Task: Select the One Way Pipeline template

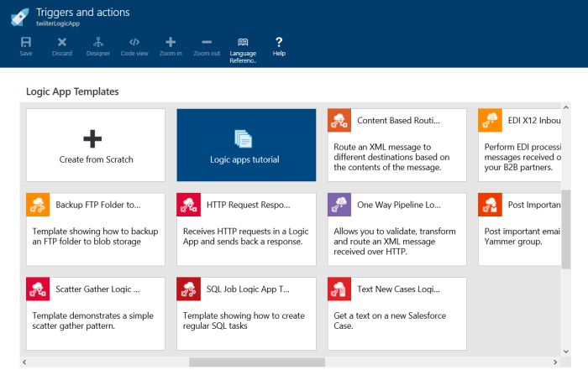Action: (x=396, y=229)
